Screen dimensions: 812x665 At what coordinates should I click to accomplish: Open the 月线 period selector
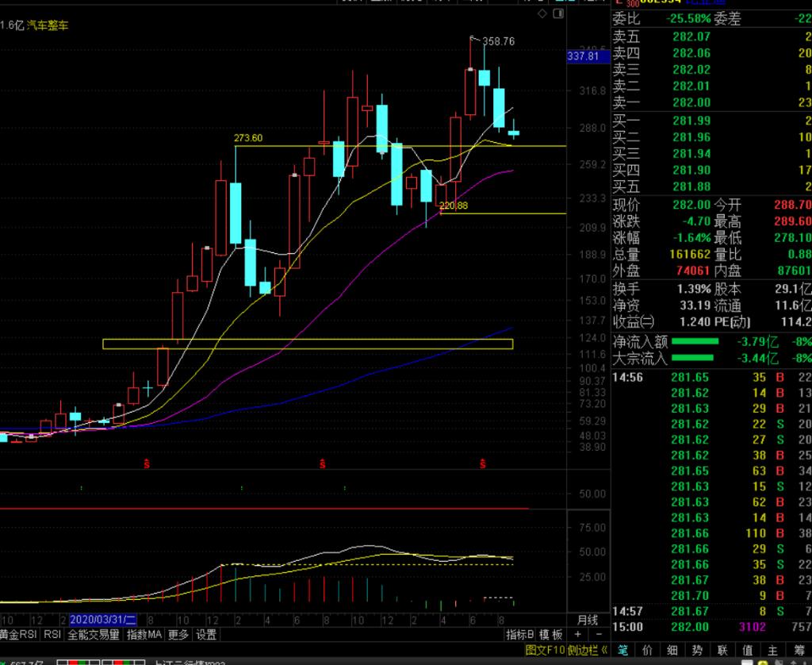point(588,620)
